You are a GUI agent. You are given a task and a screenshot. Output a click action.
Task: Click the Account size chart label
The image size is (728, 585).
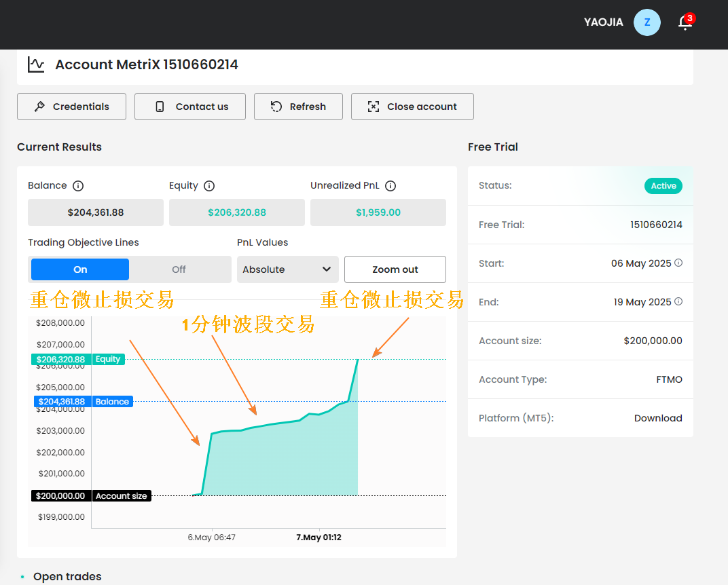click(x=122, y=496)
